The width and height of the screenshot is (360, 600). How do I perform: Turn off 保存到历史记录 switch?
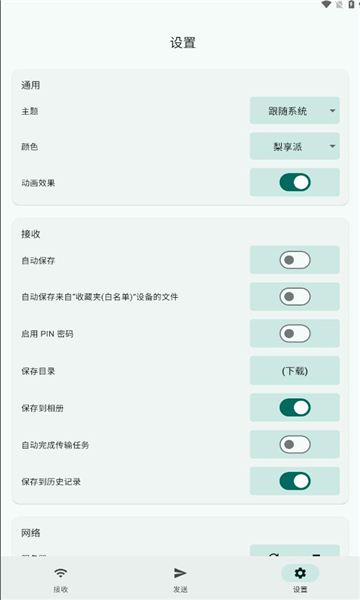(295, 481)
